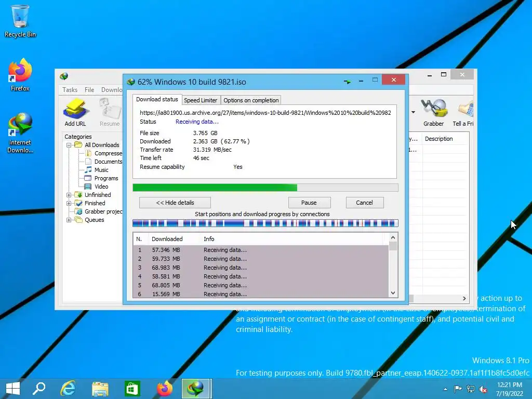Select connection row 6 with 15.569 MB
Viewport: 532px width, 399px height.
[x=261, y=294]
